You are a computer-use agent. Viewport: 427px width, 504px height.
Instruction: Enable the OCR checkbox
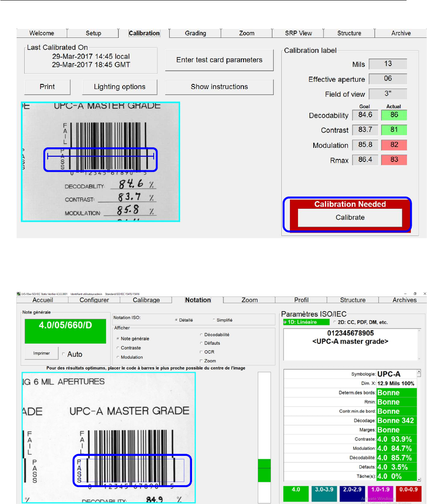[201, 352]
